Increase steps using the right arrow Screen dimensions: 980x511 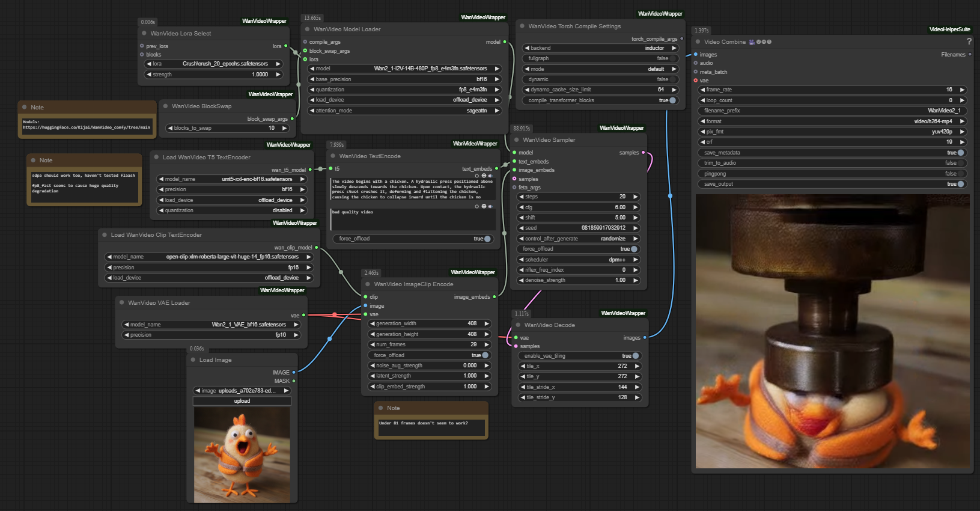pos(636,197)
